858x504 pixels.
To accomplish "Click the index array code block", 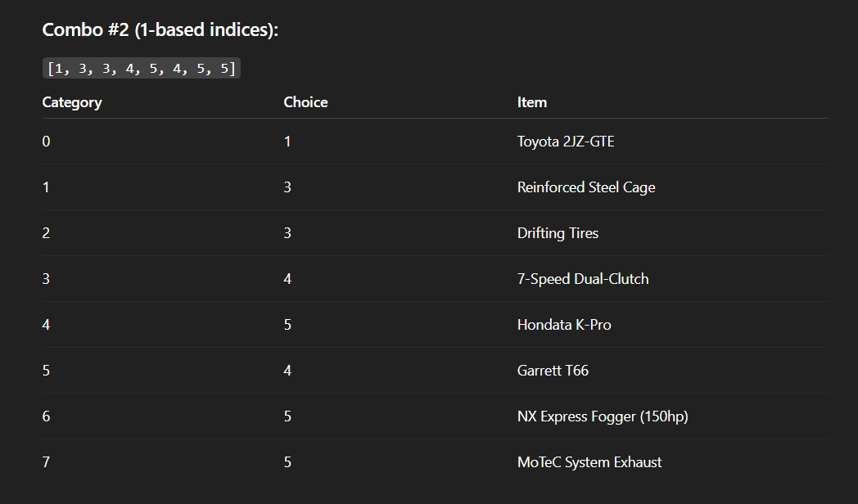I will (x=141, y=69).
